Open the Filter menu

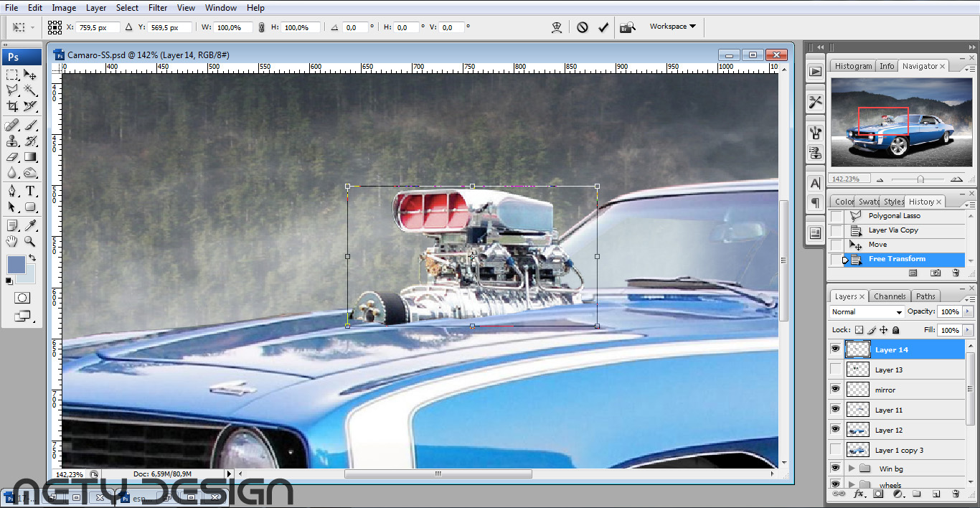click(x=158, y=8)
